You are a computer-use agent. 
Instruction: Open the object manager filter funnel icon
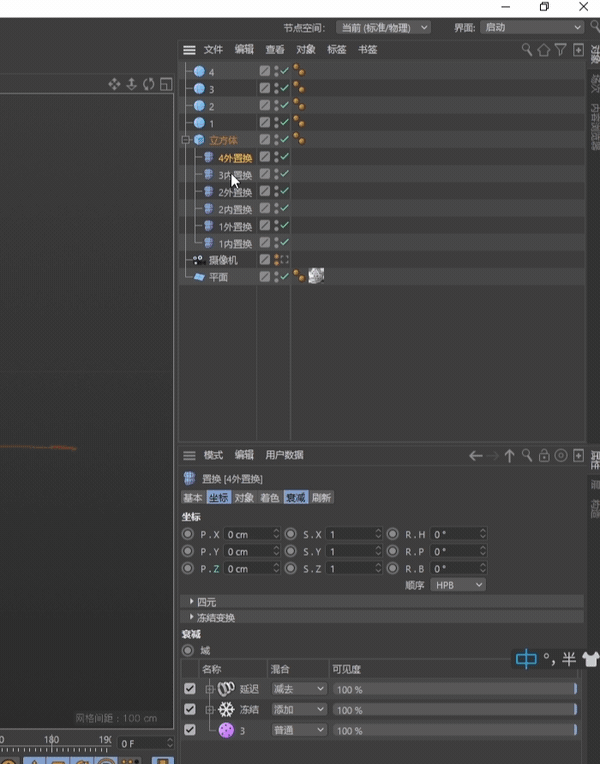pyautogui.click(x=561, y=49)
